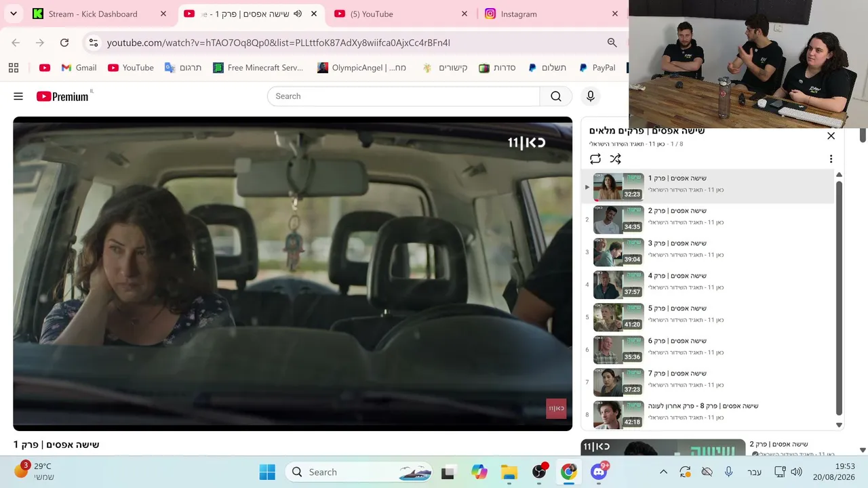This screenshot has width=868, height=488.
Task: Focus the YouTube search field
Action: click(404, 96)
